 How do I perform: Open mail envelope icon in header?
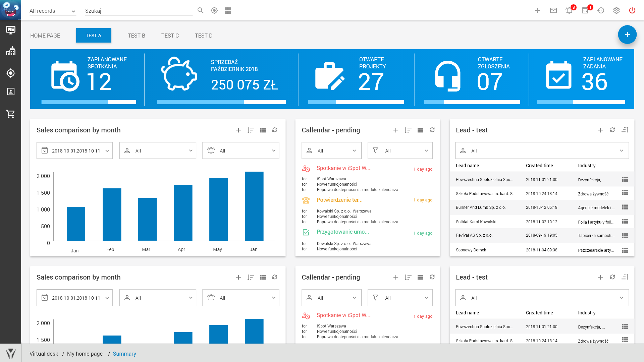click(553, 11)
